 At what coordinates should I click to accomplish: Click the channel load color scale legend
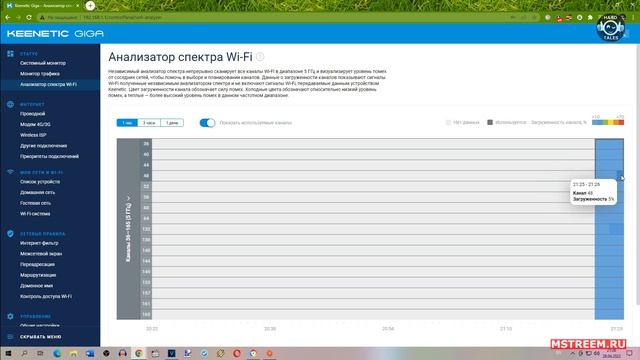[x=608, y=122]
